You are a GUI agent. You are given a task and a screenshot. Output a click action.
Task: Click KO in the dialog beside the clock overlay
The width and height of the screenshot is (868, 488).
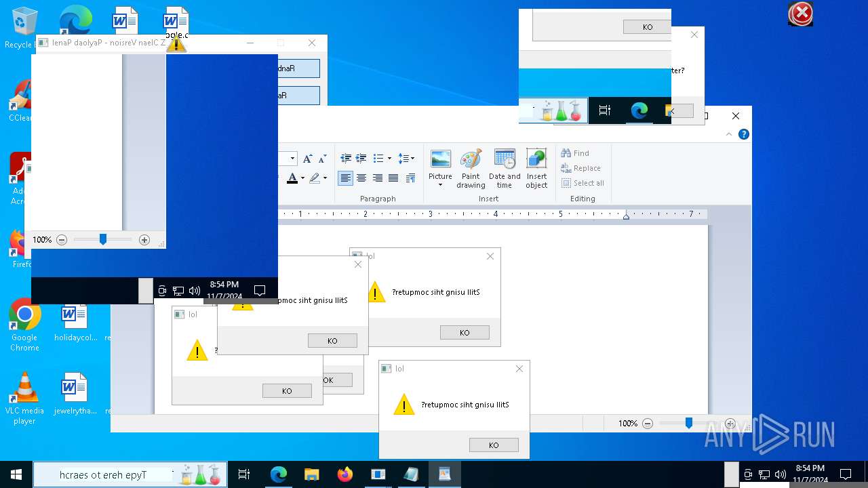332,341
